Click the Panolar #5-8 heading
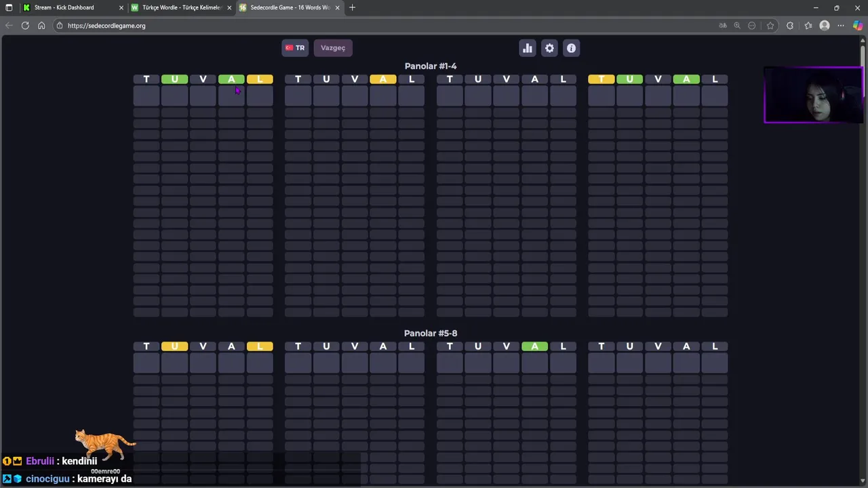The width and height of the screenshot is (868, 488). (x=431, y=333)
